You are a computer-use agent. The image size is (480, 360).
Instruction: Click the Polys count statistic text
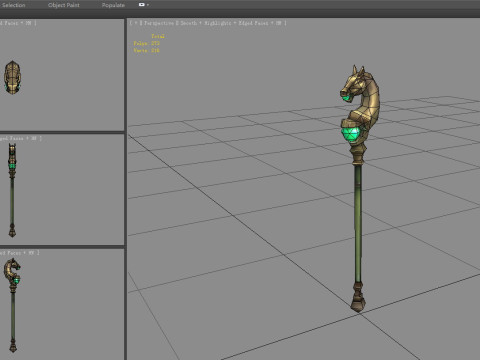click(x=147, y=43)
